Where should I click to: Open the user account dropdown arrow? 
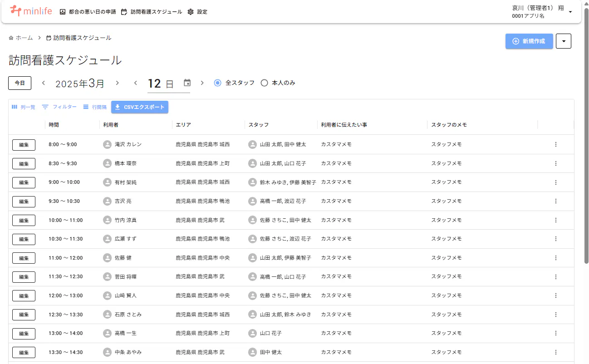pyautogui.click(x=570, y=12)
